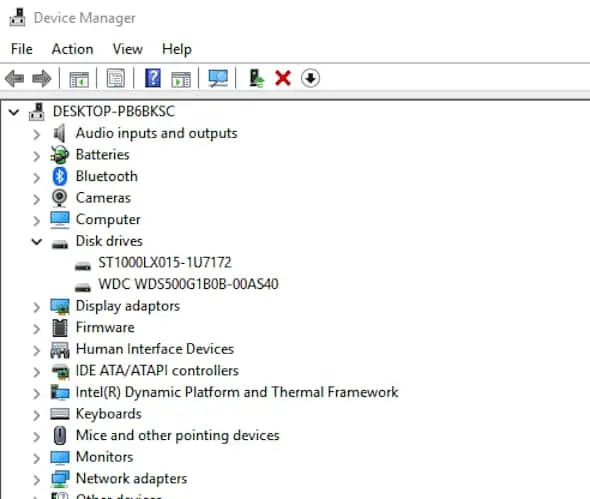Expand Human Interface Devices category

[36, 351]
